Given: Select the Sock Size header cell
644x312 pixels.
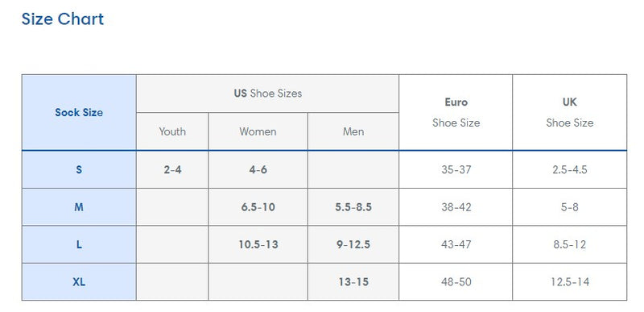Looking at the screenshot, I should click(79, 112).
